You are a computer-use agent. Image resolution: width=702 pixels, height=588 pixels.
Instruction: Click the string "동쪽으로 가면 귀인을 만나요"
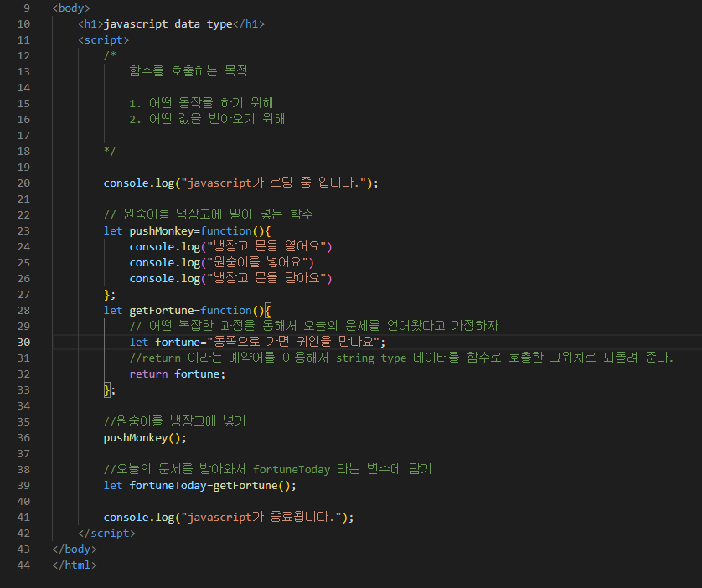[293, 343]
